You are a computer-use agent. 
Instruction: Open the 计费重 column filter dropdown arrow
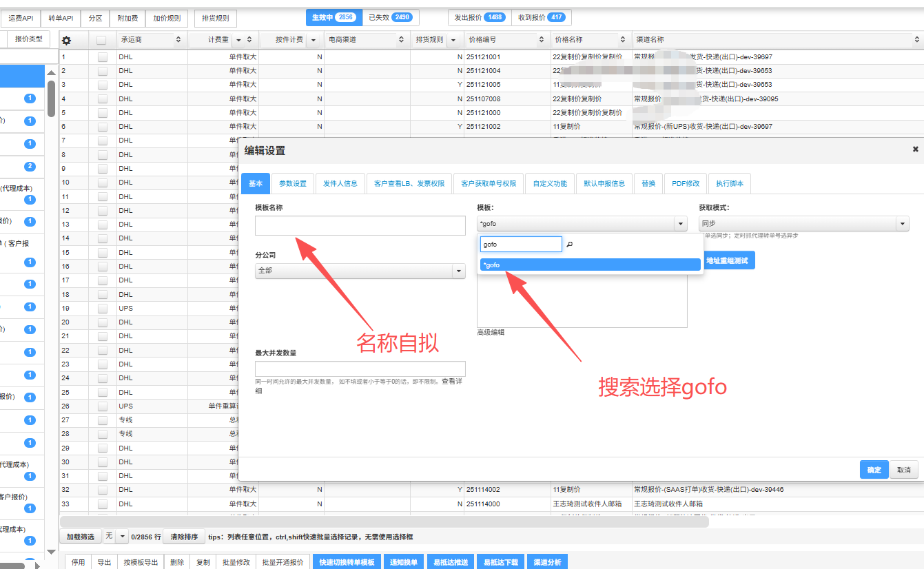point(238,40)
